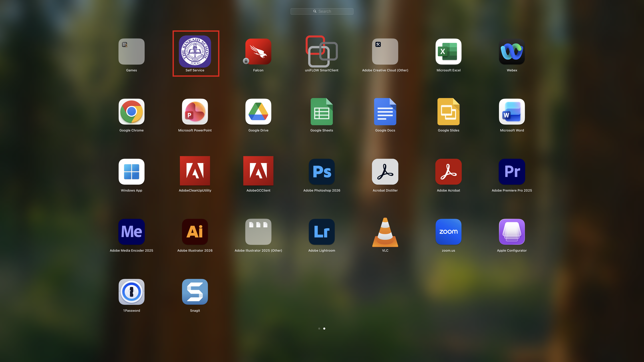
Task: Select the second Launchpad page dot
Action: tap(324, 329)
